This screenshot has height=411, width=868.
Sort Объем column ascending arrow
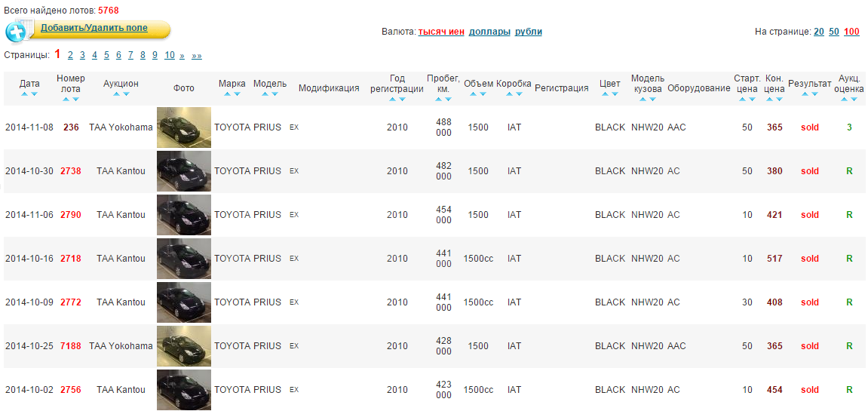tap(474, 94)
